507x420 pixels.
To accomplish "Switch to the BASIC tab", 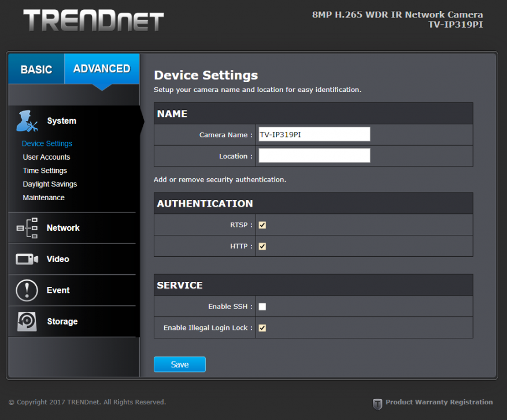I will (x=36, y=69).
